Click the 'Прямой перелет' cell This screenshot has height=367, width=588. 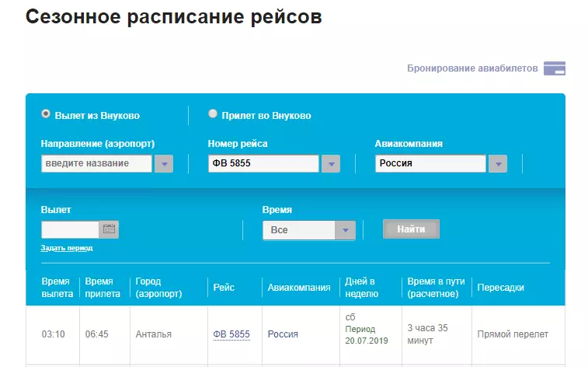[x=513, y=334]
